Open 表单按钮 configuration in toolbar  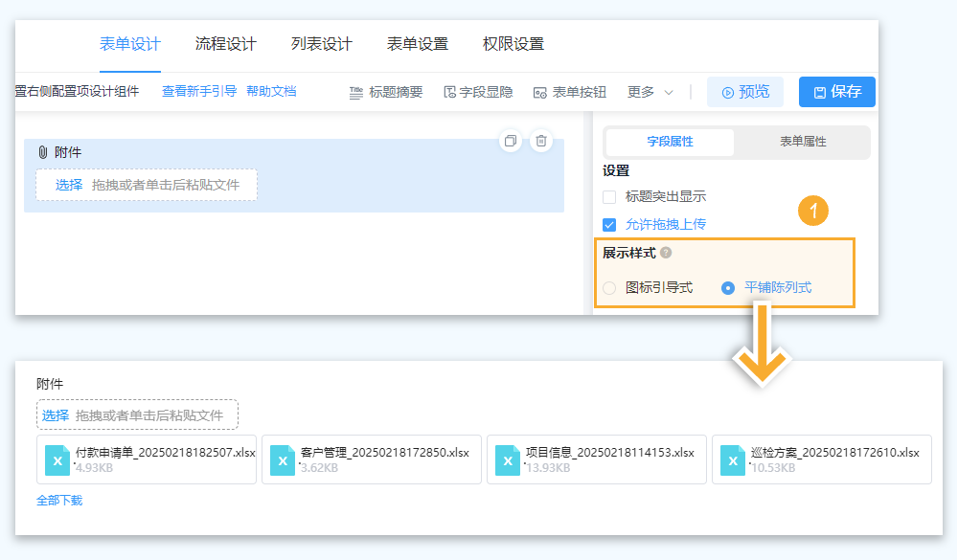coord(569,92)
